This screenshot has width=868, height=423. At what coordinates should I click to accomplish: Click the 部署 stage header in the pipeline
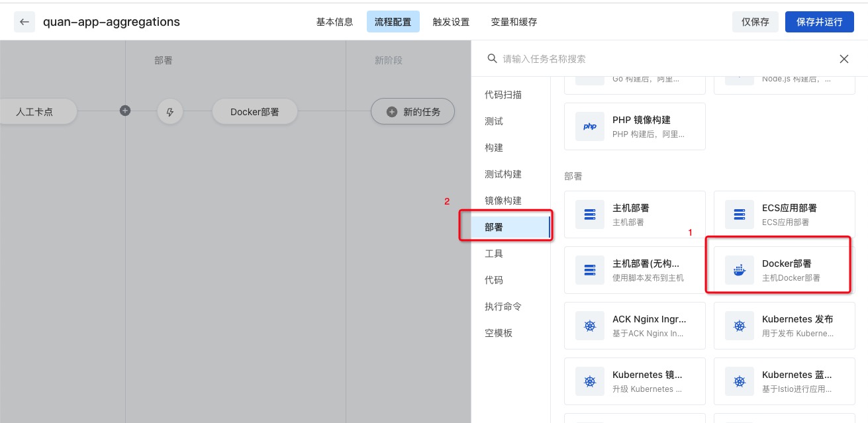164,60
